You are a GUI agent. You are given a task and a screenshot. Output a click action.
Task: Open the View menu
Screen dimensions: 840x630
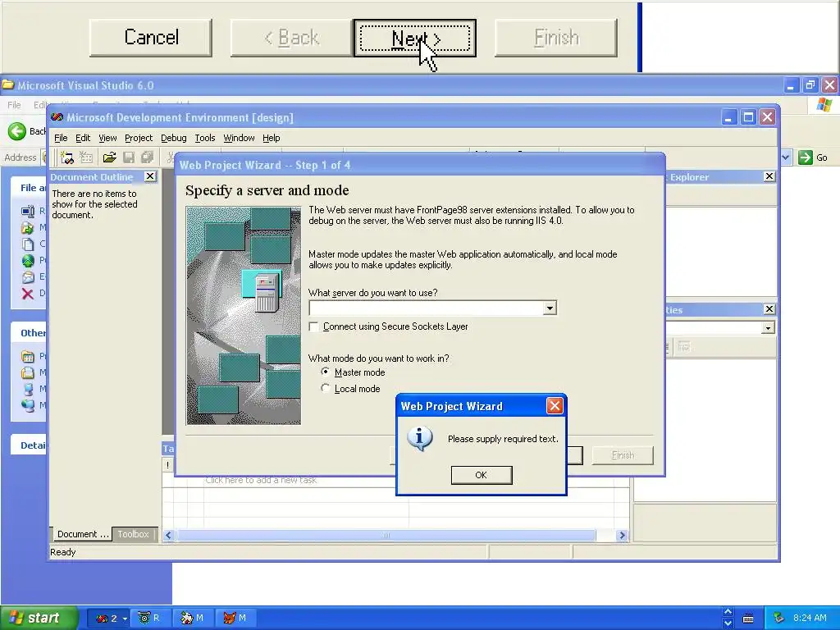tap(107, 138)
